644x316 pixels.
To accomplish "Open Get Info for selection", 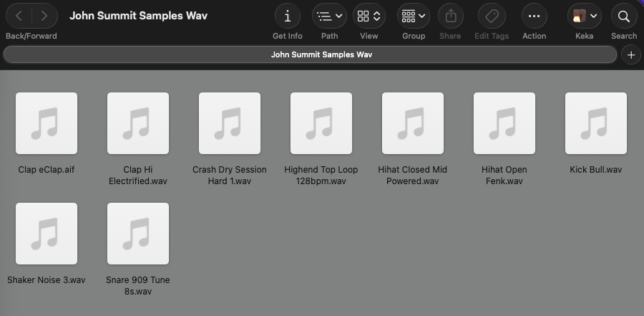I will click(288, 16).
